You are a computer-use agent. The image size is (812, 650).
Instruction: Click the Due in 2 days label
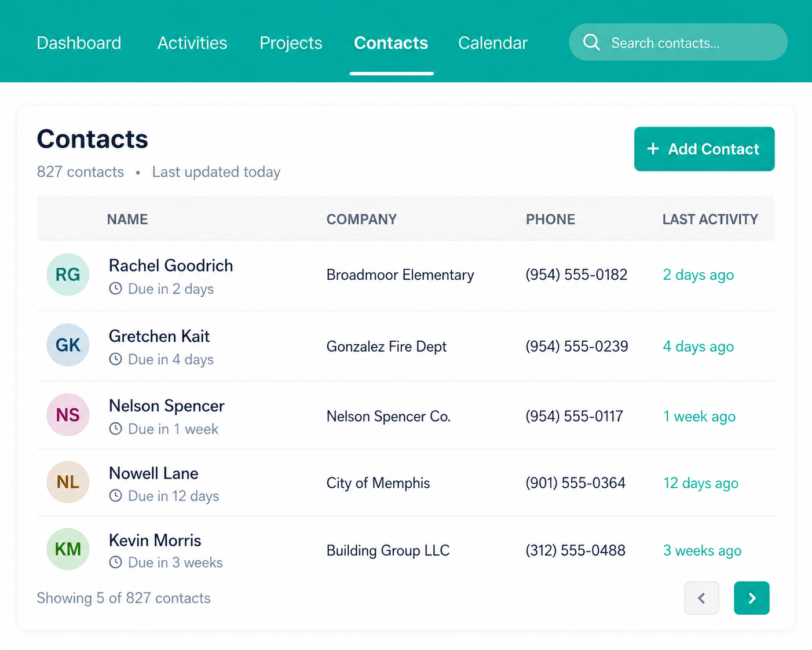[171, 289]
